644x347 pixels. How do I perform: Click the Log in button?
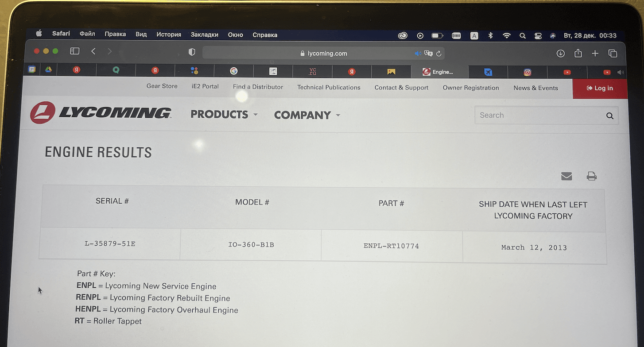600,88
